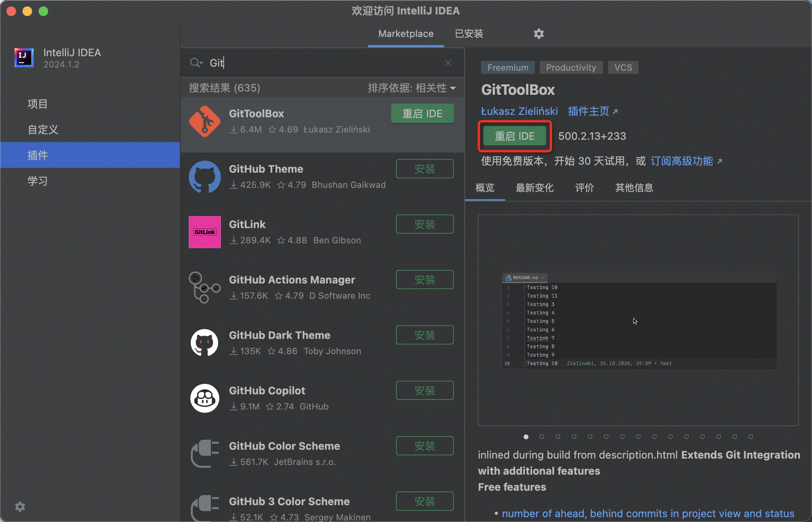Open bottom-left gear options menu
Image resolution: width=812 pixels, height=522 pixels.
[x=20, y=507]
